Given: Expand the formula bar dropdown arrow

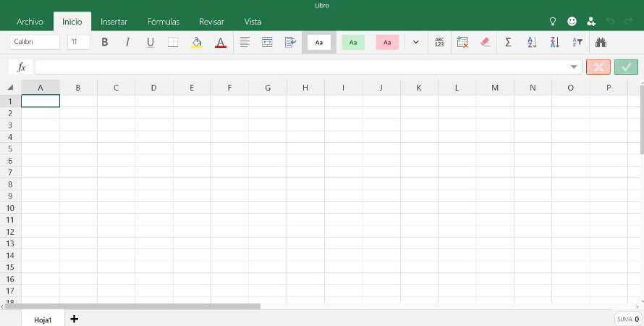Looking at the screenshot, I should point(574,67).
